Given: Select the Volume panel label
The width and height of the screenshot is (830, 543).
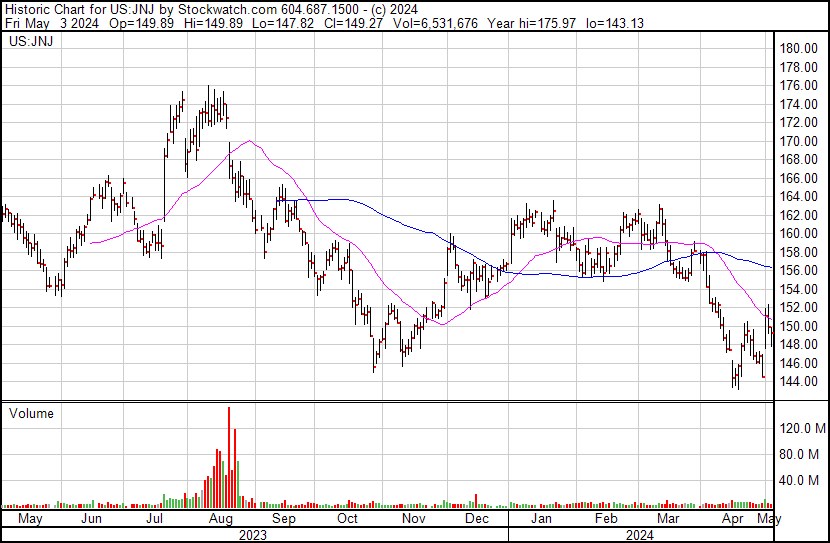Looking at the screenshot, I should pos(31,413).
